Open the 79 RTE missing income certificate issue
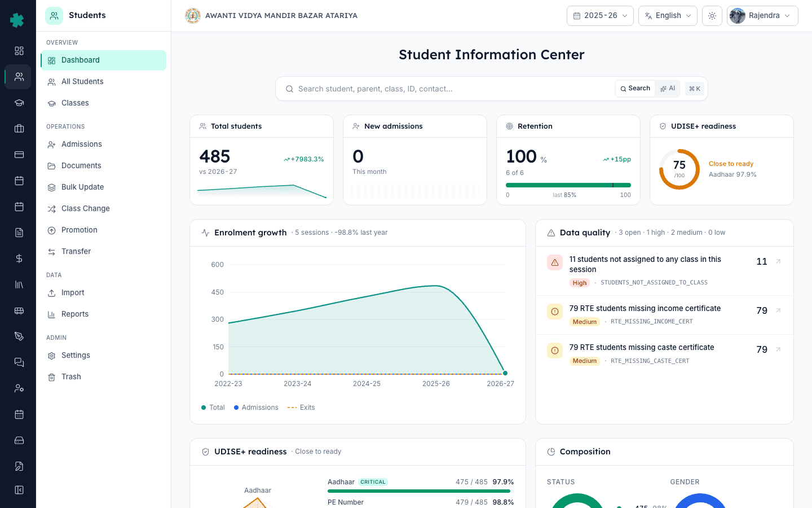 tap(664, 315)
